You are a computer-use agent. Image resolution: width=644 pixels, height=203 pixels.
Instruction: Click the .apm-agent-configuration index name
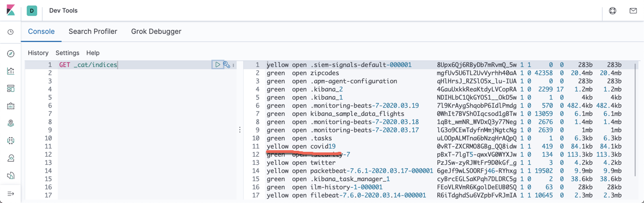354,82
